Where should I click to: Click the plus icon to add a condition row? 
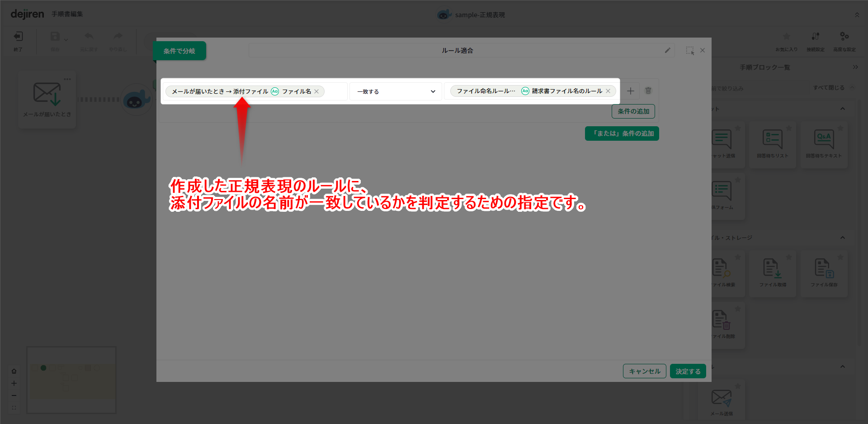tap(631, 91)
